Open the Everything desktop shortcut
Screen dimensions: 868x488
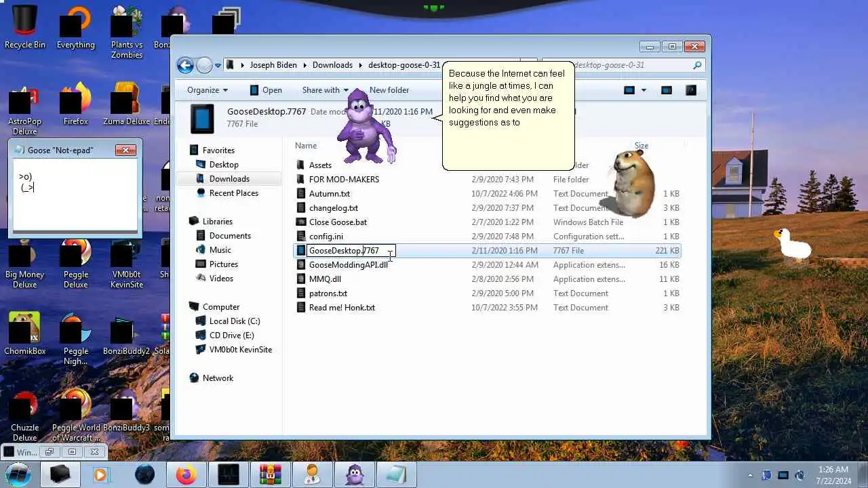75,27
